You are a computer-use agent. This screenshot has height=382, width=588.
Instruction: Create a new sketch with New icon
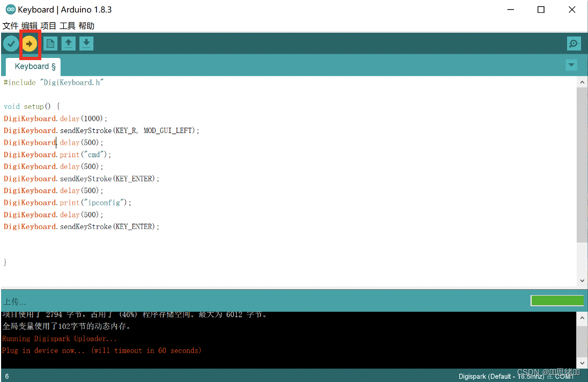[x=50, y=43]
